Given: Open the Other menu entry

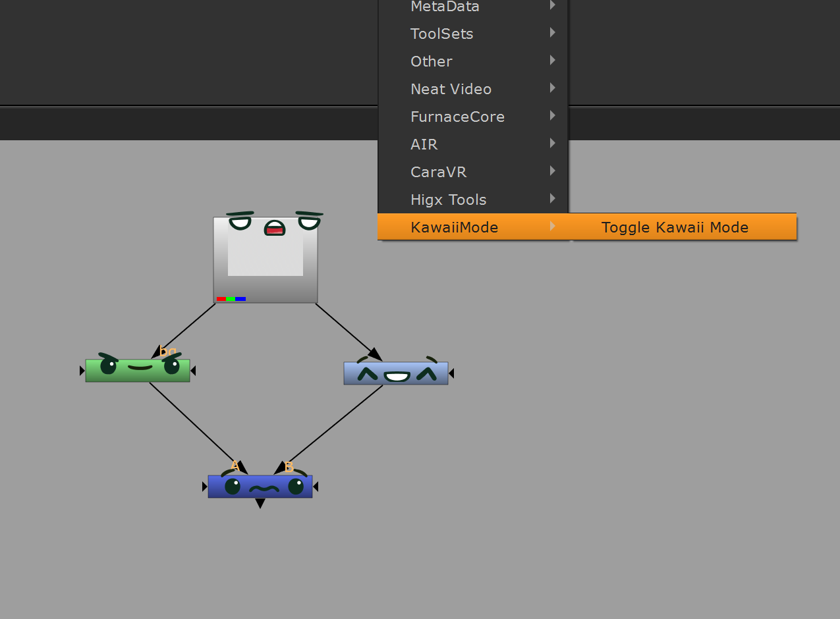Looking at the screenshot, I should [x=432, y=61].
